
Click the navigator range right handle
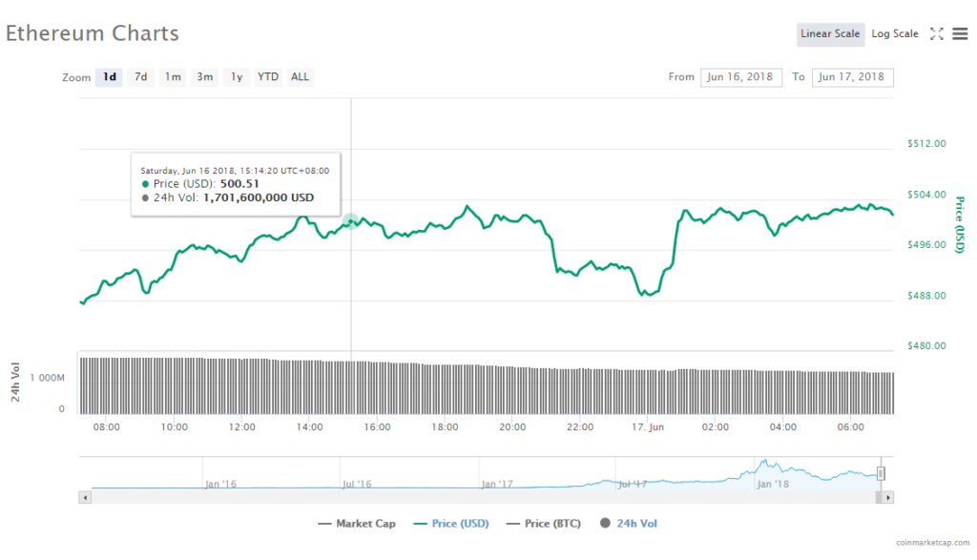pos(881,473)
